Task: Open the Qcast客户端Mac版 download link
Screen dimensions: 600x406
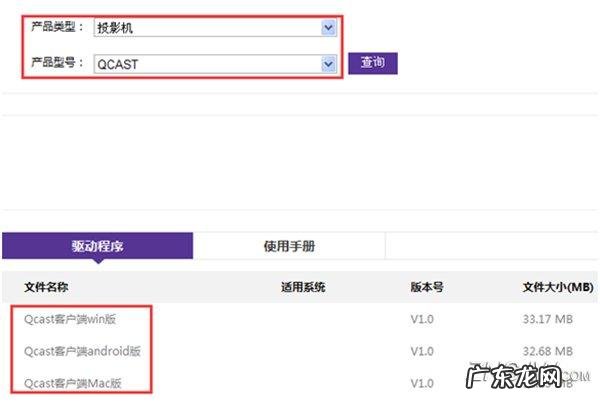Action: click(73, 383)
